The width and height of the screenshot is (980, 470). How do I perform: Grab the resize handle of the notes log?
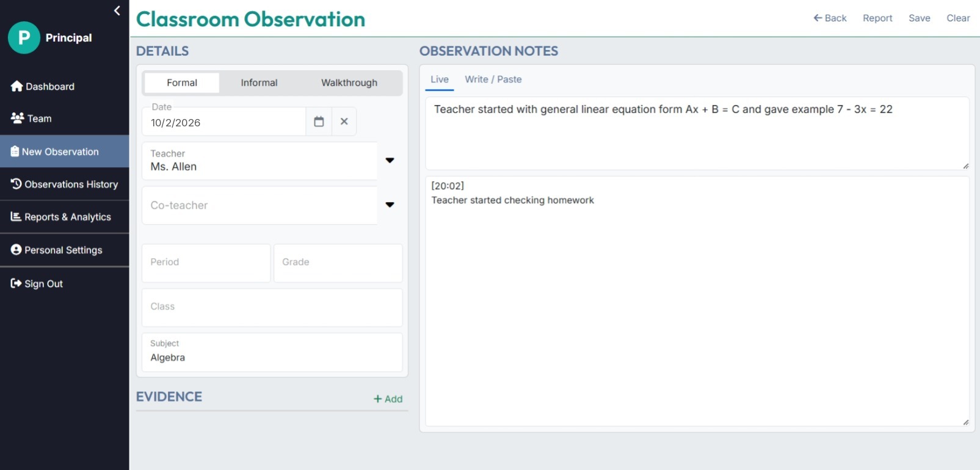[966, 422]
